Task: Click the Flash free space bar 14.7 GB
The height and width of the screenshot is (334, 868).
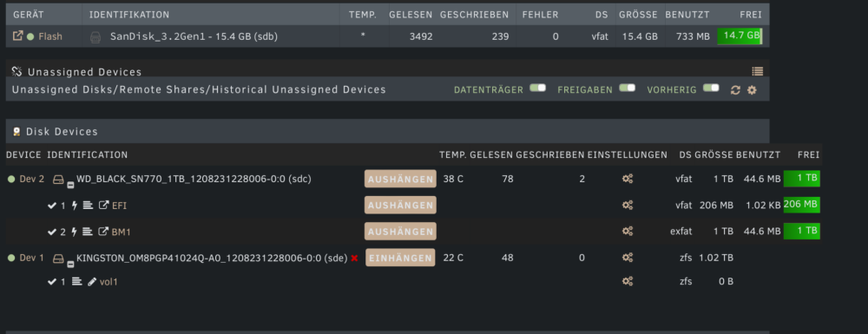Action: [739, 36]
